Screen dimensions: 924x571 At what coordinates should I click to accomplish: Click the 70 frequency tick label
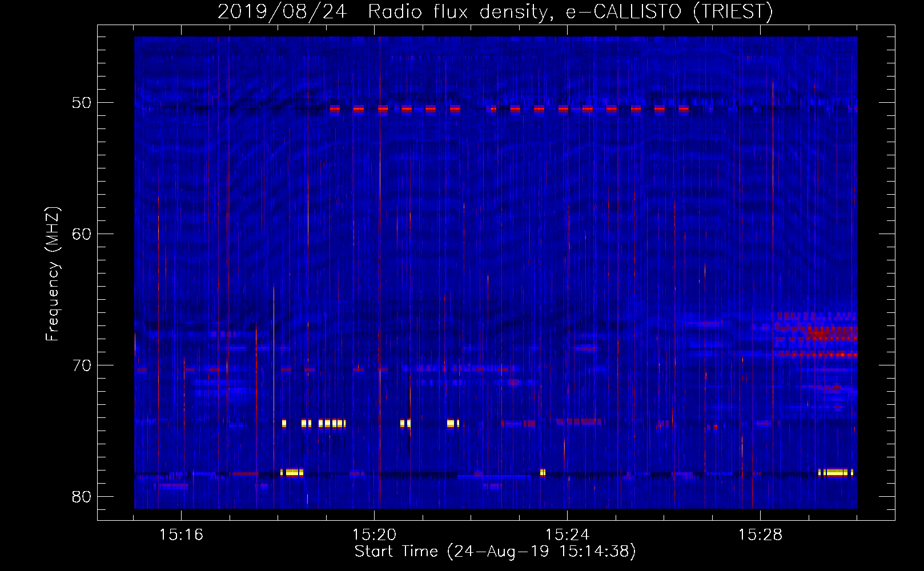tap(82, 365)
